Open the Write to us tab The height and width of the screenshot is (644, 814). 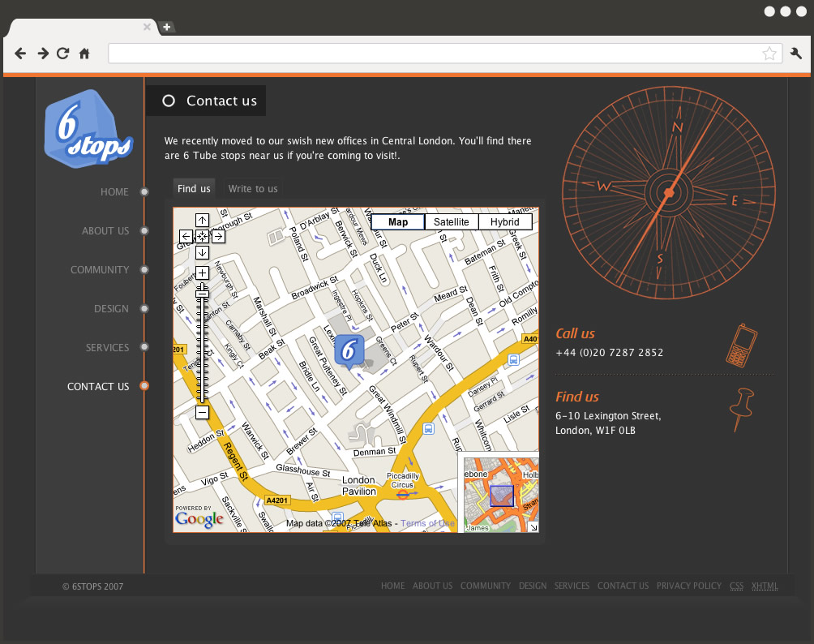pos(253,189)
